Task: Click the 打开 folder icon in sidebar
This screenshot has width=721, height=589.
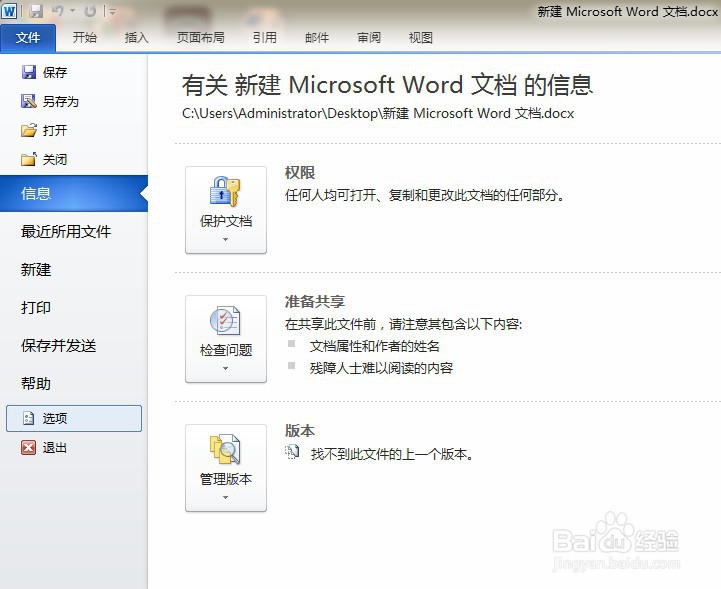Action: tap(29, 130)
